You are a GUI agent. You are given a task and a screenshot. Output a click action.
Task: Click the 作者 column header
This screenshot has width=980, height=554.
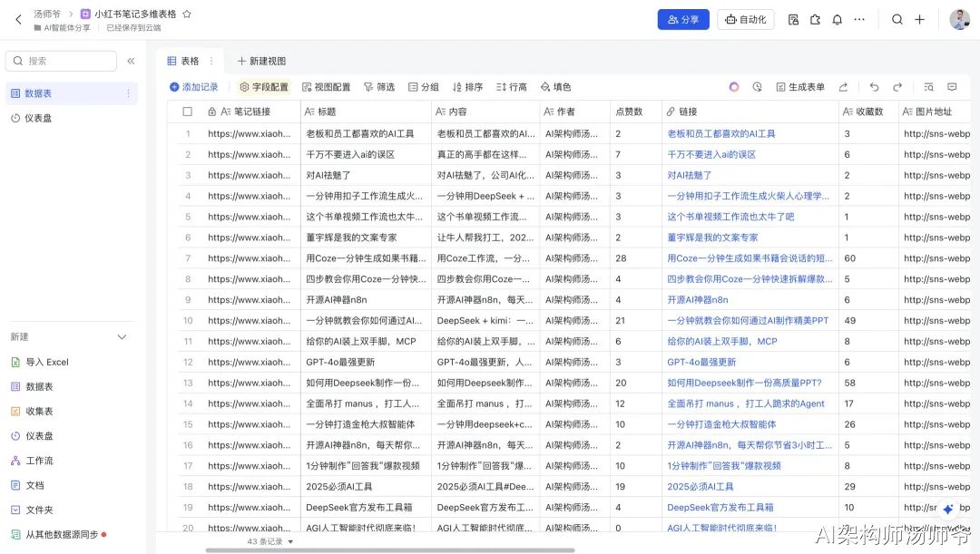coord(575,112)
